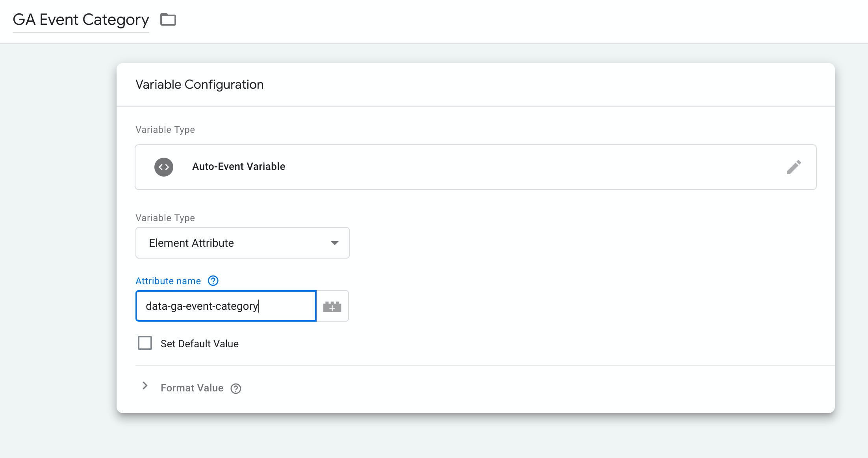Click the Set Default Value label text
The width and height of the screenshot is (868, 458).
coord(199,344)
